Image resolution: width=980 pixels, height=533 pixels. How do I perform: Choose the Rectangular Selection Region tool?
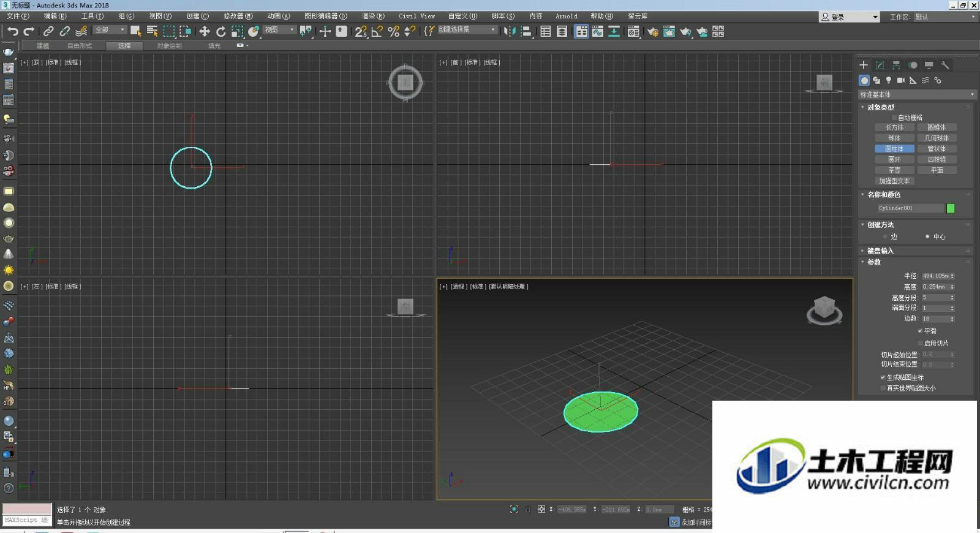(169, 31)
